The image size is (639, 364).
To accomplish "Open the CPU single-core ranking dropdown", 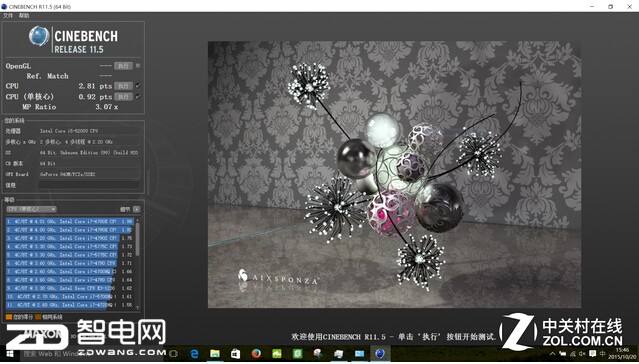I will pos(31,209).
